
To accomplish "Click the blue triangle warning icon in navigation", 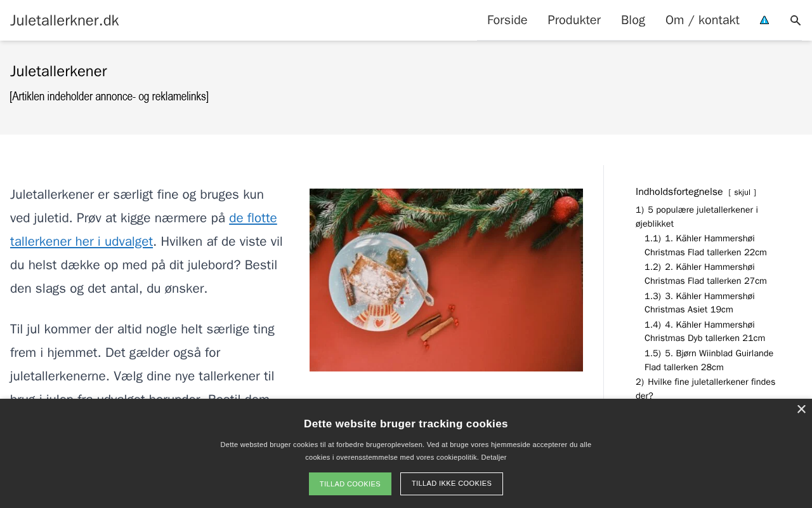I will [764, 20].
